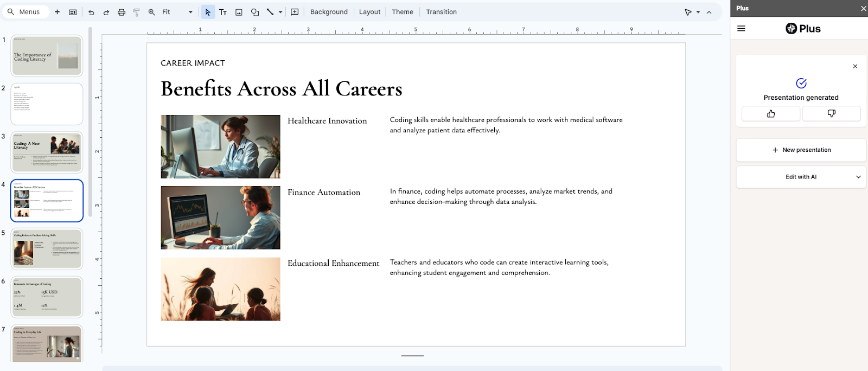
Task: Open the Plus sidebar hamburger menu
Action: tap(741, 29)
